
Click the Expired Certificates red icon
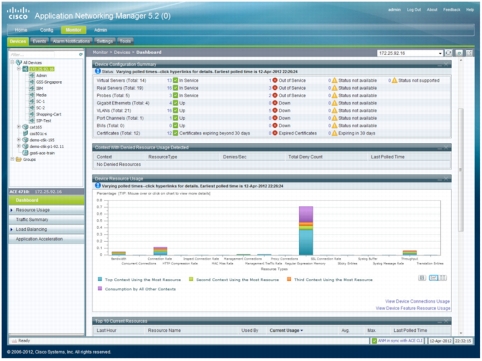coord(275,133)
